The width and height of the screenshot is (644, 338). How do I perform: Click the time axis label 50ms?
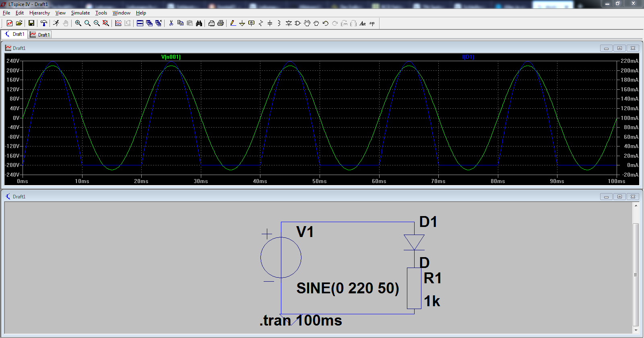coord(320,181)
